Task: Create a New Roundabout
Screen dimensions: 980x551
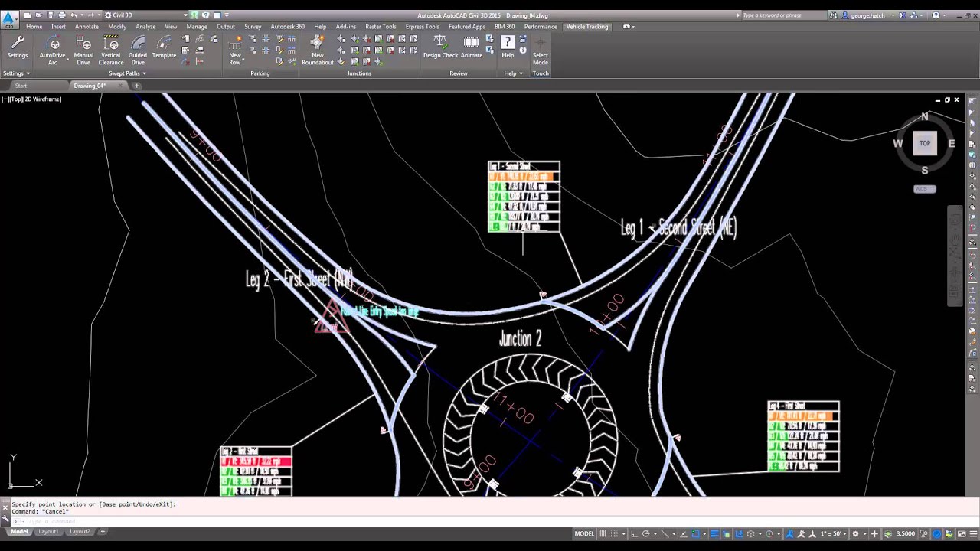Action: [317, 50]
